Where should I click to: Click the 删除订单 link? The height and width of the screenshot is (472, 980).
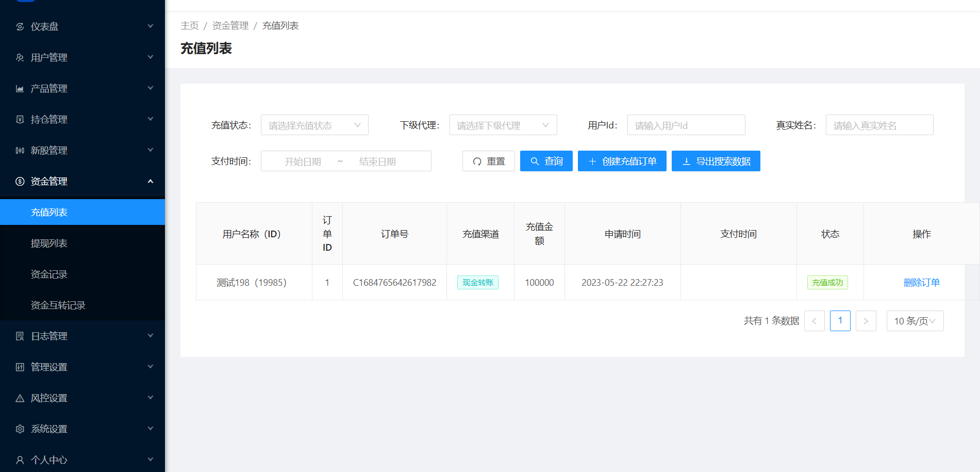coord(921,283)
